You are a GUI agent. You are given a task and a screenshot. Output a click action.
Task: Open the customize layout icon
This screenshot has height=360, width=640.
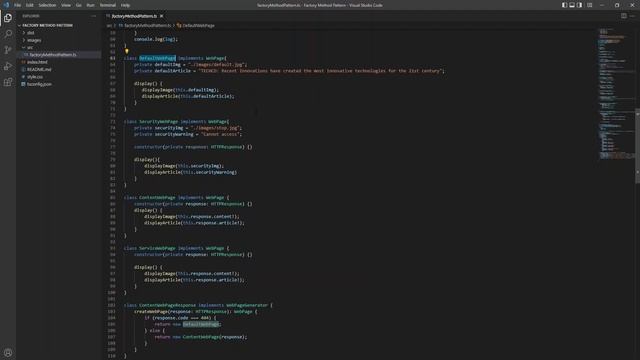click(589, 5)
